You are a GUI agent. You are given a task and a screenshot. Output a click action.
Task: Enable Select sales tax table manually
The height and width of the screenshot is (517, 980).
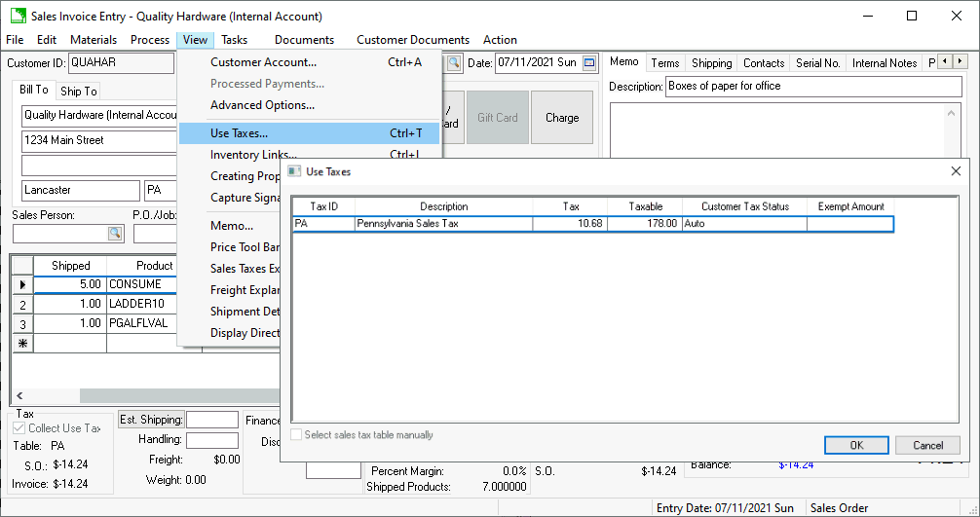point(298,435)
